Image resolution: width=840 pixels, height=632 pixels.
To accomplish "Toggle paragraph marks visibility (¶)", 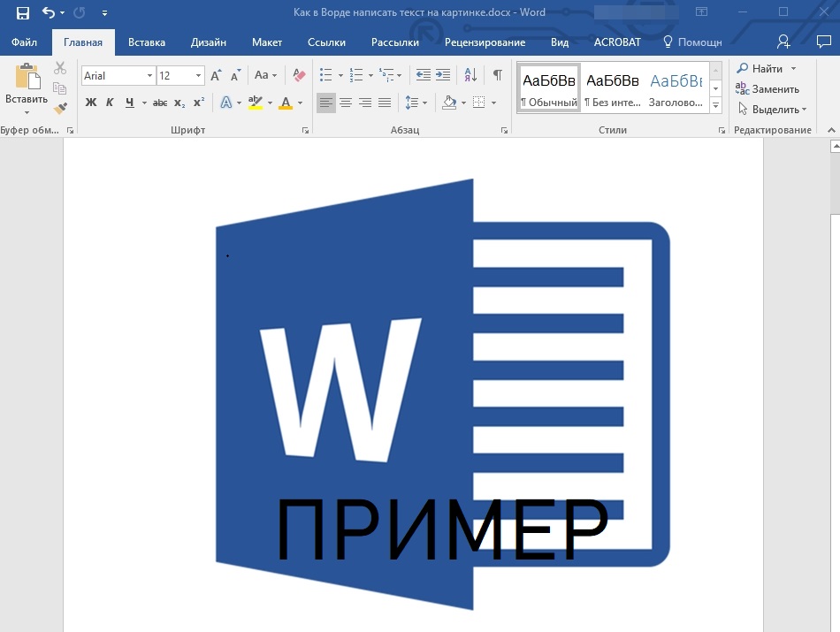I will coord(498,75).
